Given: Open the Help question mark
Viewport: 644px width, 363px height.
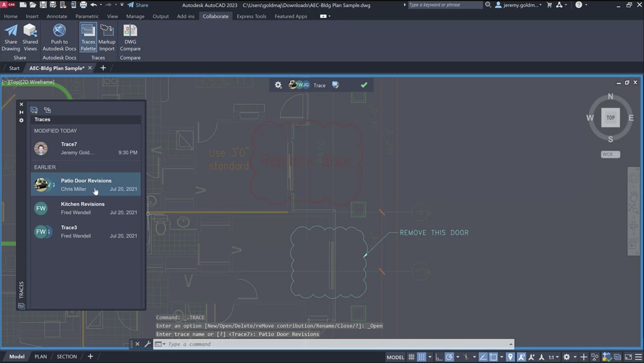Looking at the screenshot, I should pyautogui.click(x=579, y=5).
